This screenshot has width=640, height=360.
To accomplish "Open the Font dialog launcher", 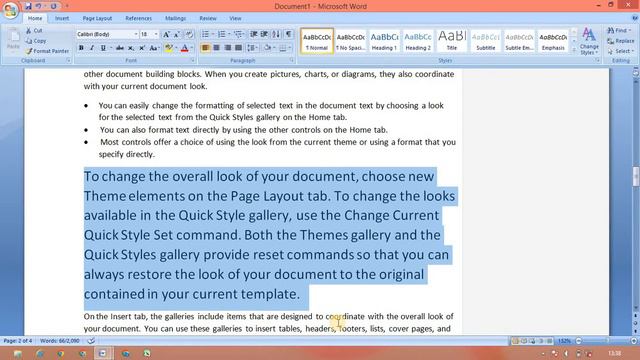I will pos(192,60).
